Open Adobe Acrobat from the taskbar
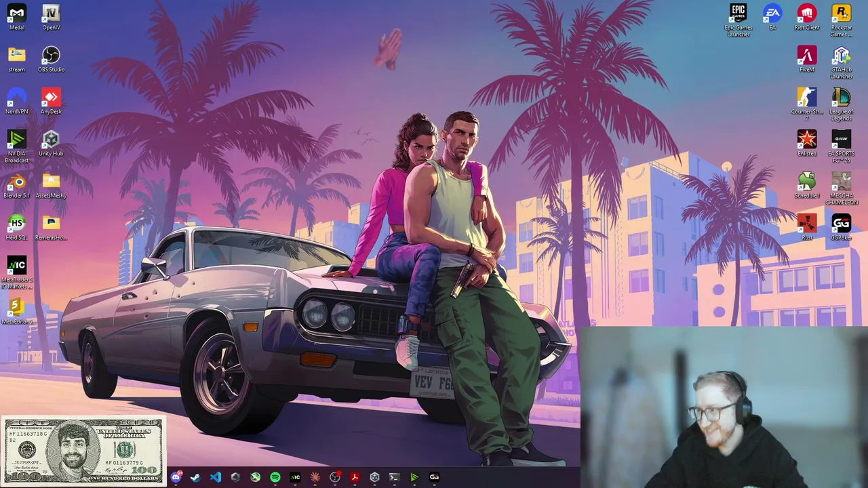 click(x=355, y=477)
